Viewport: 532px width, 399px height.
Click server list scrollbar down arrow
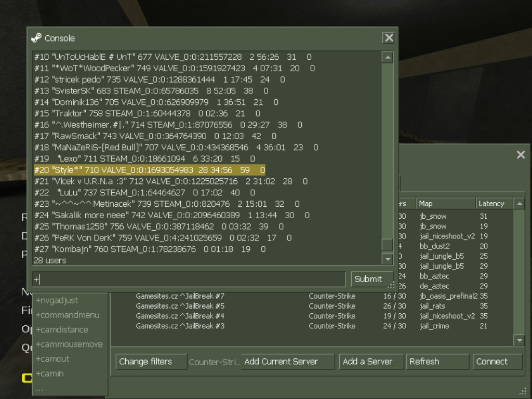coord(519,340)
